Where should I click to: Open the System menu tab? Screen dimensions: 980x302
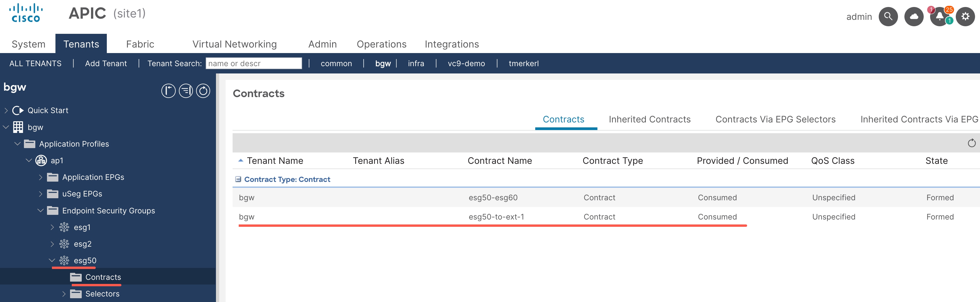coord(29,44)
